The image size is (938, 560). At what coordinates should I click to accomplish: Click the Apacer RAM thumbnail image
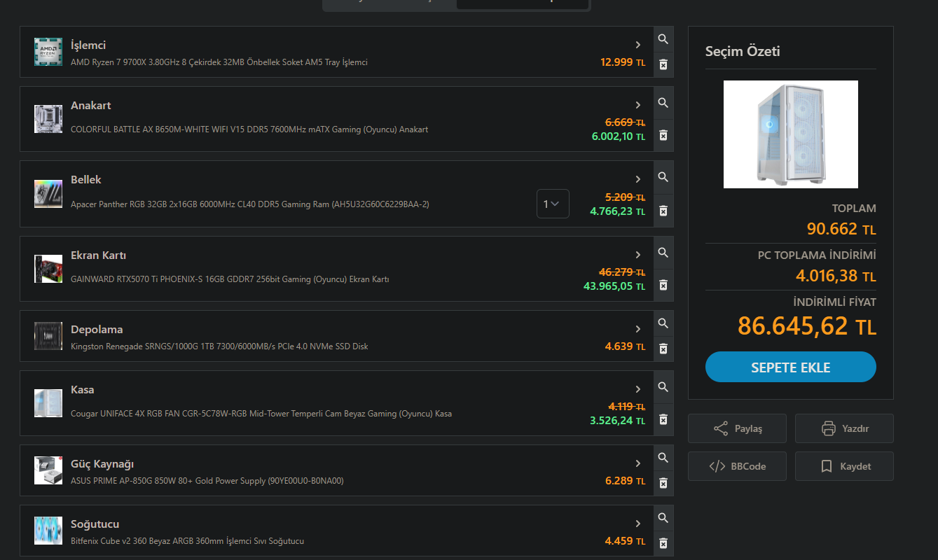coord(48,194)
